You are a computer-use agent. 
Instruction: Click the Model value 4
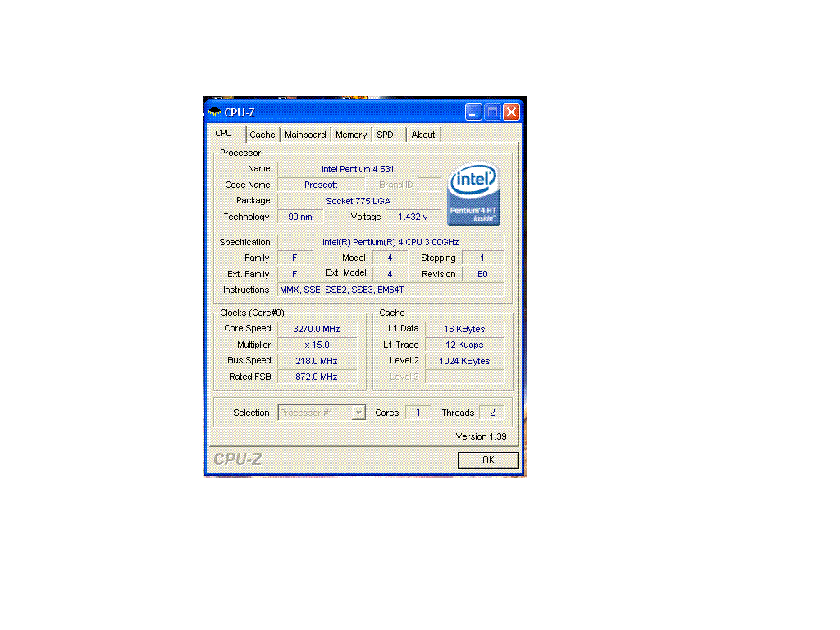coord(390,258)
